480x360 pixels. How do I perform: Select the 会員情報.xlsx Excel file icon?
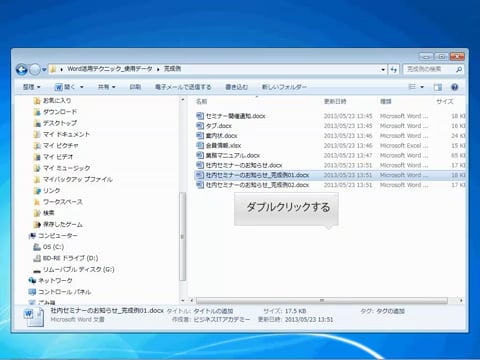tap(200, 145)
